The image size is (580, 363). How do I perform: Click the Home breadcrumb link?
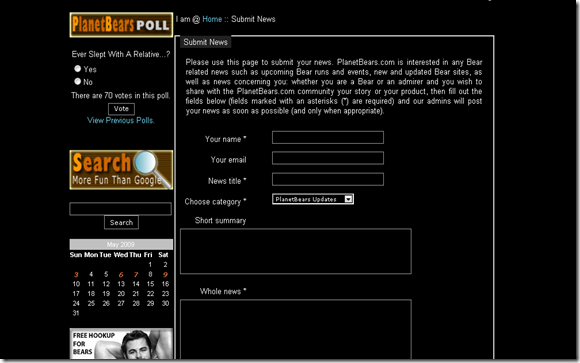pos(212,19)
